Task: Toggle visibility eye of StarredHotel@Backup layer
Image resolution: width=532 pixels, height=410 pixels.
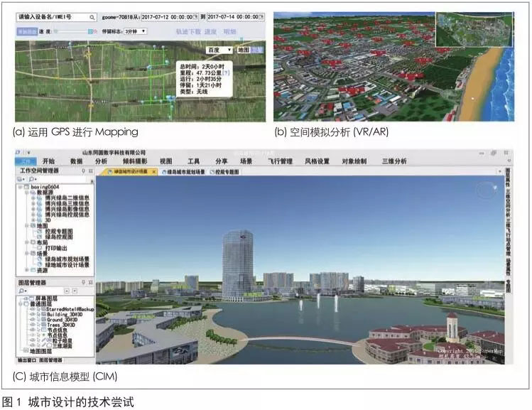Action: [33, 310]
